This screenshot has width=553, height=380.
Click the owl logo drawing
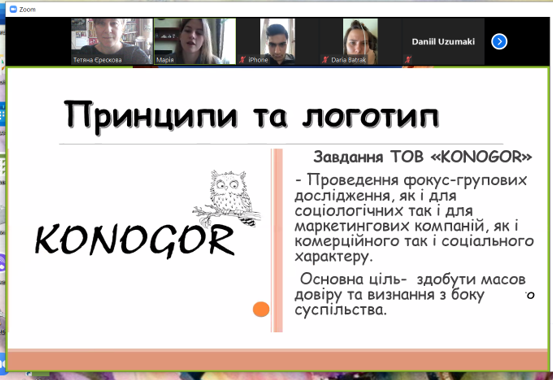227,198
